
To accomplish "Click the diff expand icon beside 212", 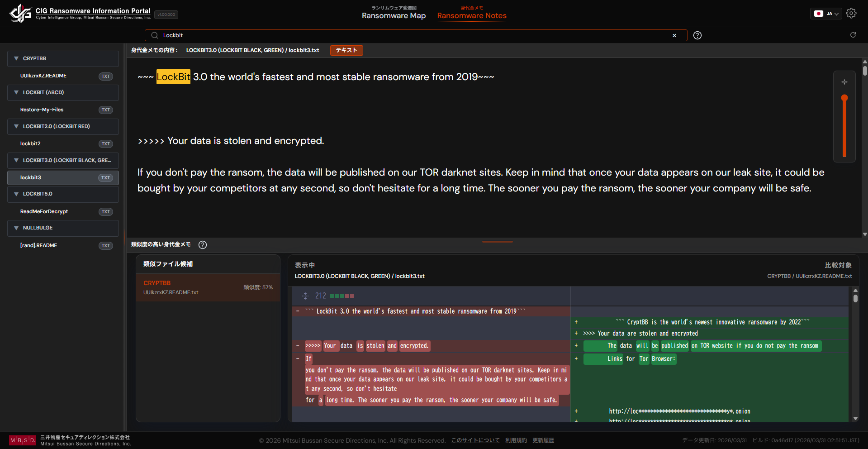I will [305, 296].
